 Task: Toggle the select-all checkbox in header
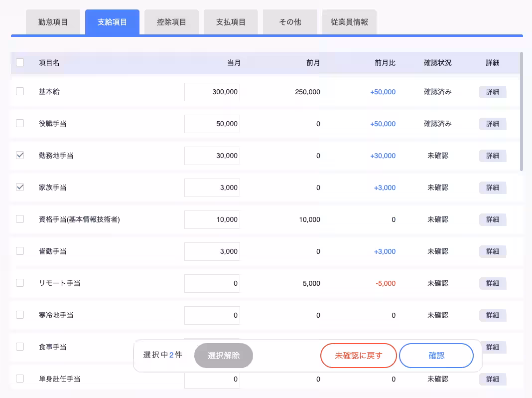click(20, 63)
